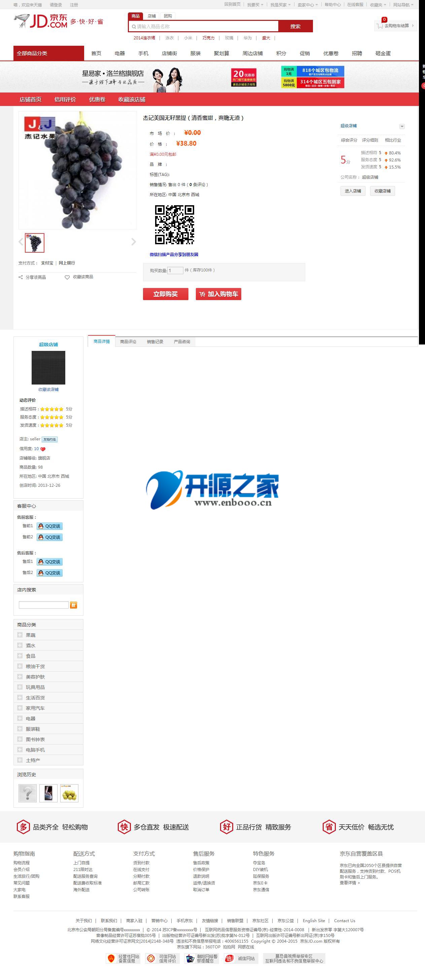Click the heart icon to favorite product
Viewport: 425px width, 980px height.
tap(67, 277)
